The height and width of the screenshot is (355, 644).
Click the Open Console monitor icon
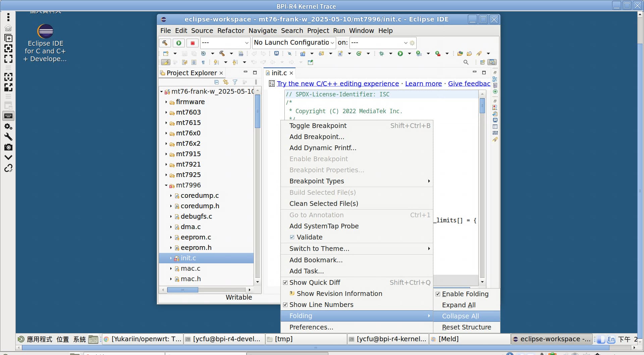[x=276, y=53]
